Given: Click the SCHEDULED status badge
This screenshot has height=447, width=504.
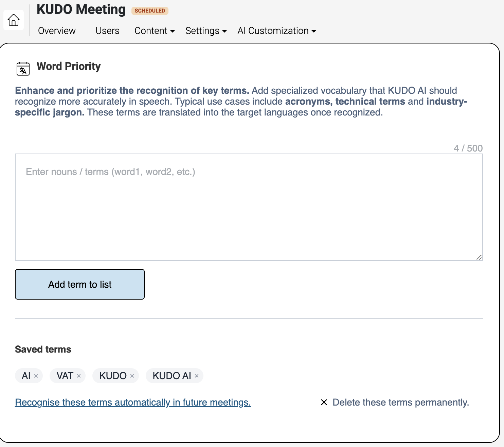Looking at the screenshot, I should (150, 11).
